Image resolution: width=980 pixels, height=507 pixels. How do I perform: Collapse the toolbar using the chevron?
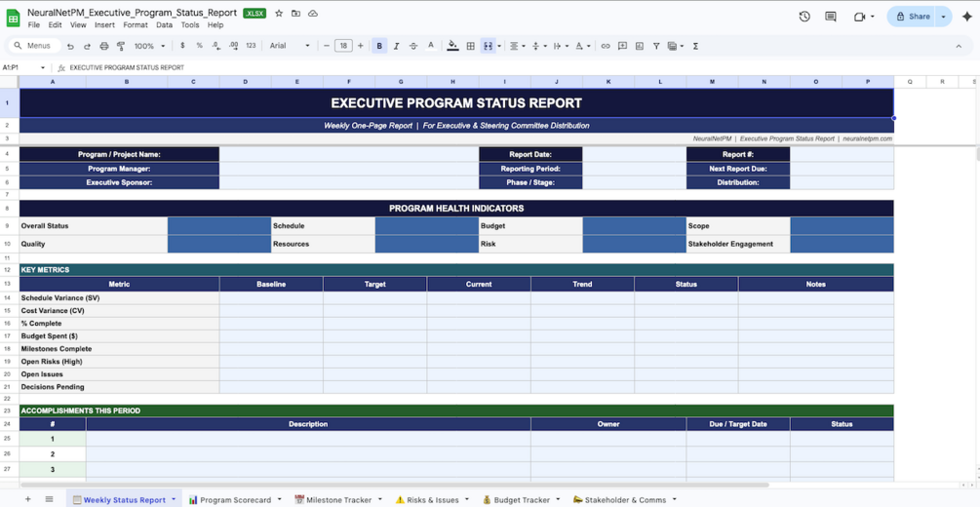coord(959,46)
